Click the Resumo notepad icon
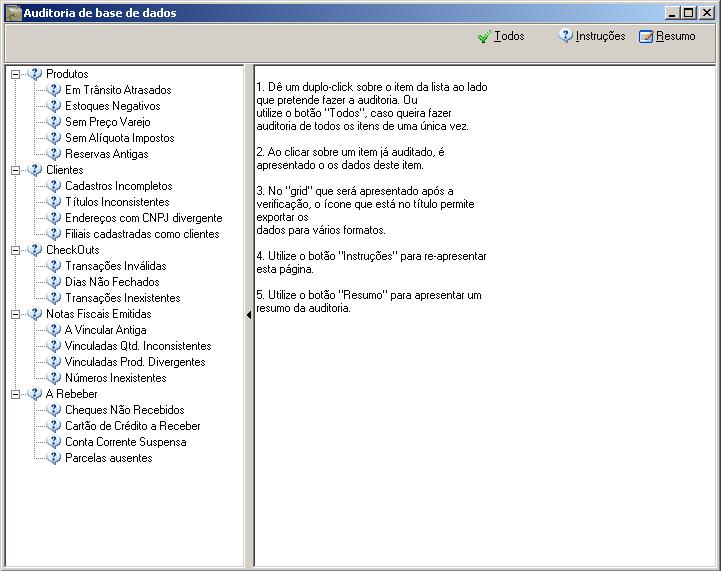Screen dimensions: 721x571 (x=646, y=36)
